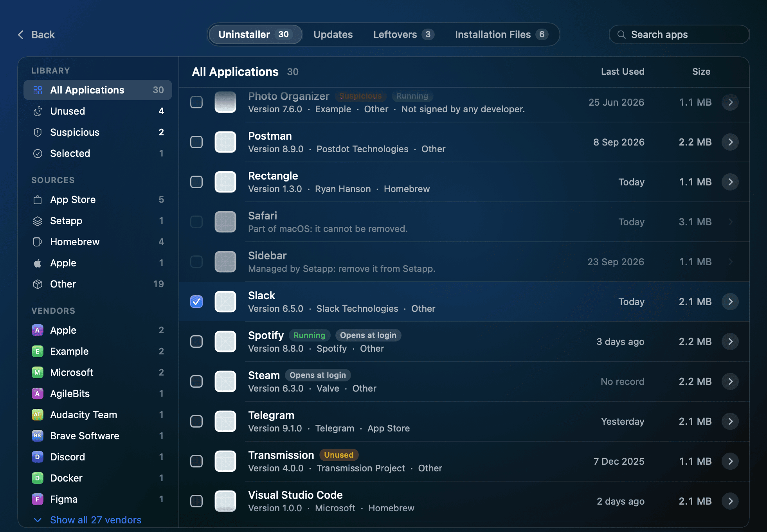Viewport: 767px width, 532px height.
Task: Open the Leftovers tab
Action: coord(403,34)
